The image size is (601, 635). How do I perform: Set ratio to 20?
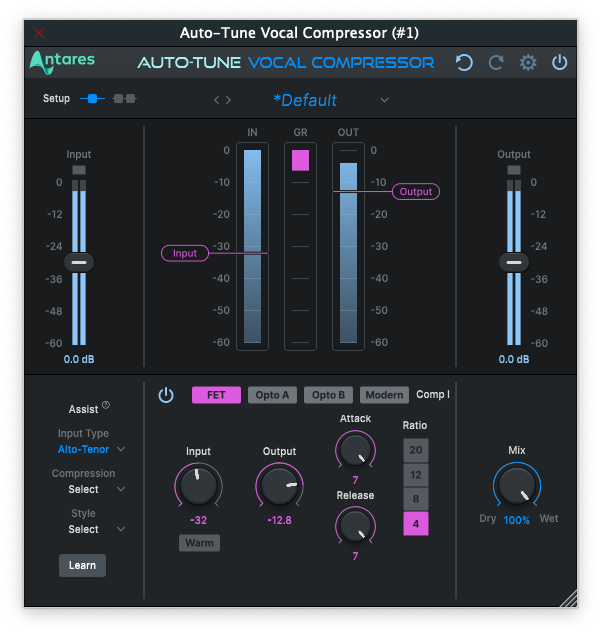click(416, 450)
